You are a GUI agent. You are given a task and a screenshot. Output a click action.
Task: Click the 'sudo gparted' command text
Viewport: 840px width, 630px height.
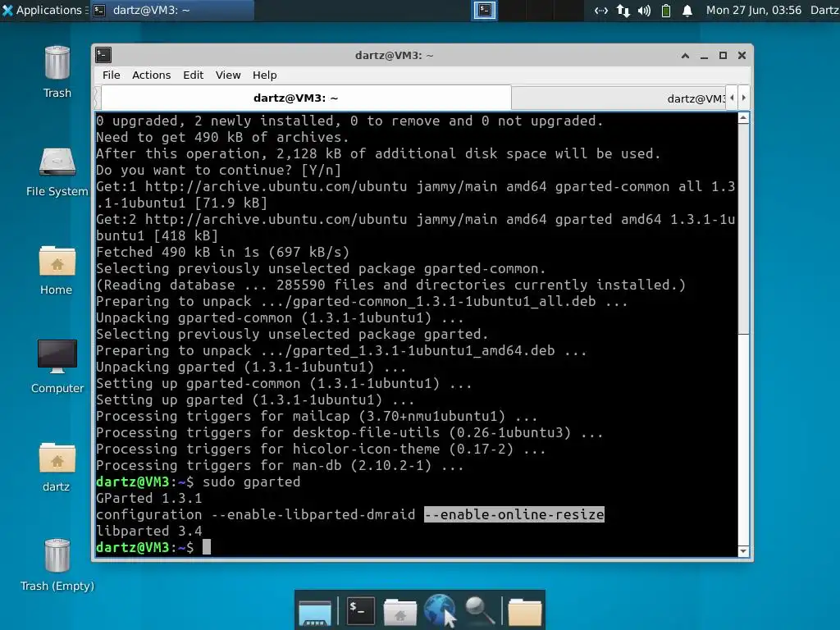click(x=251, y=482)
